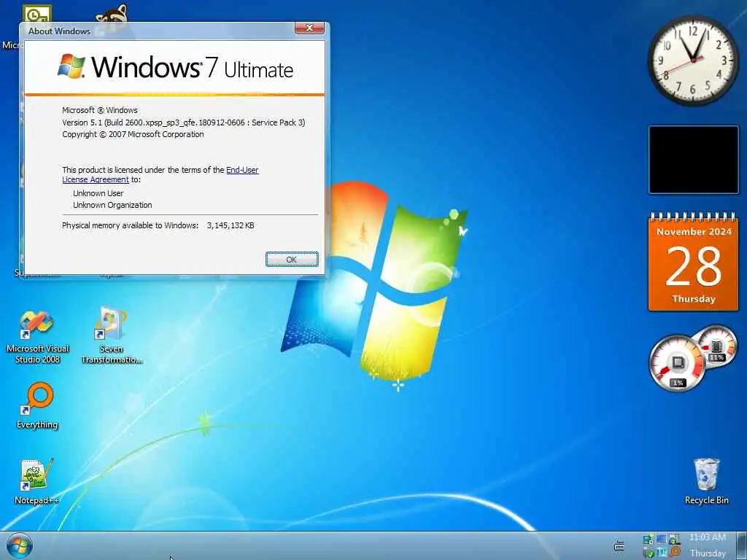The width and height of the screenshot is (747, 560).
Task: Click the 'Microsoft ® Windows' text line
Action: click(99, 110)
